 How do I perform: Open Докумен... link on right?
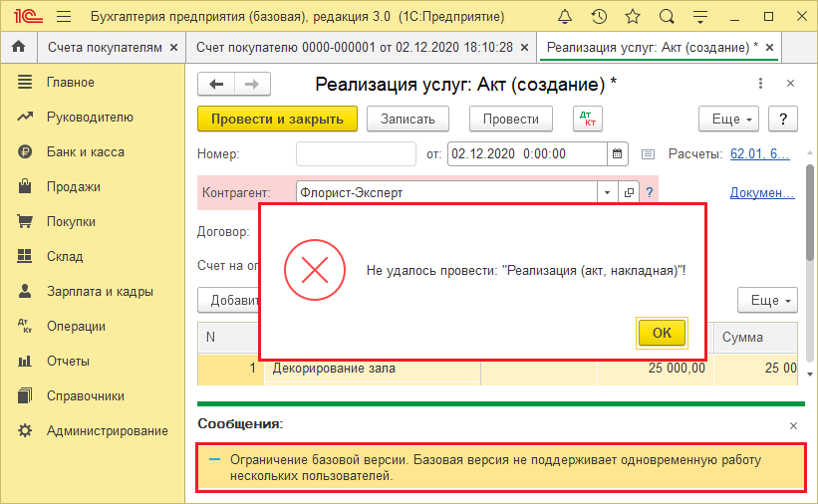pos(762,192)
